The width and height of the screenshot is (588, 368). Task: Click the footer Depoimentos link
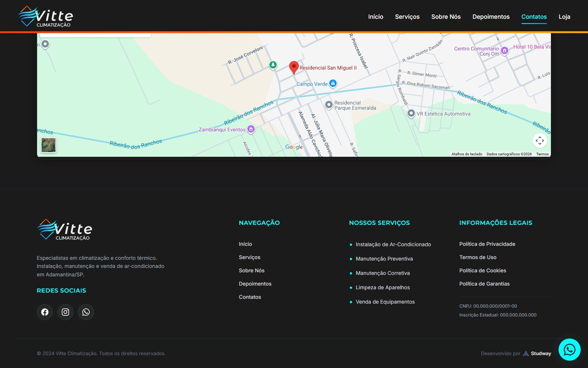click(255, 284)
